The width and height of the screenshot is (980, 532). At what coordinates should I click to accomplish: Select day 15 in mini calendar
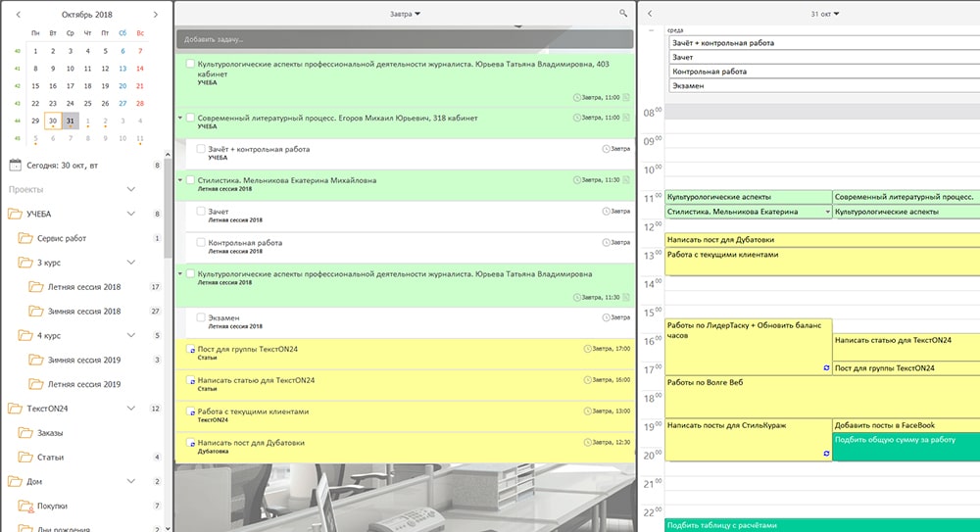pos(35,85)
